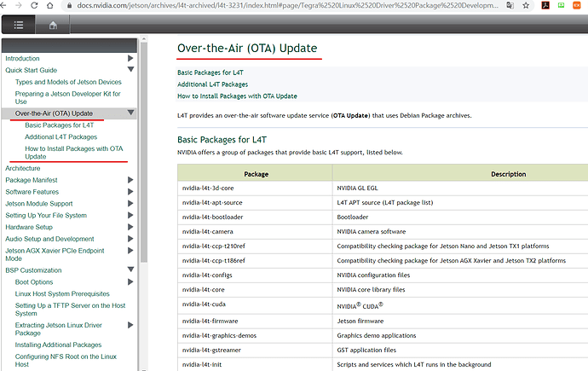Collapse the Over-the-Air (OTA) Update arrow
588x371 pixels.
click(130, 113)
